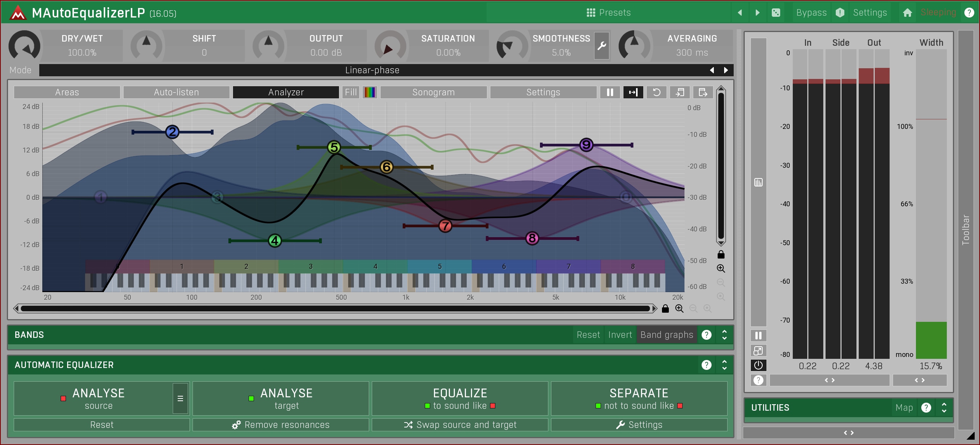Image resolution: width=980 pixels, height=445 pixels.
Task: Click the horizontal scrollbar left arrow
Action: click(16, 308)
